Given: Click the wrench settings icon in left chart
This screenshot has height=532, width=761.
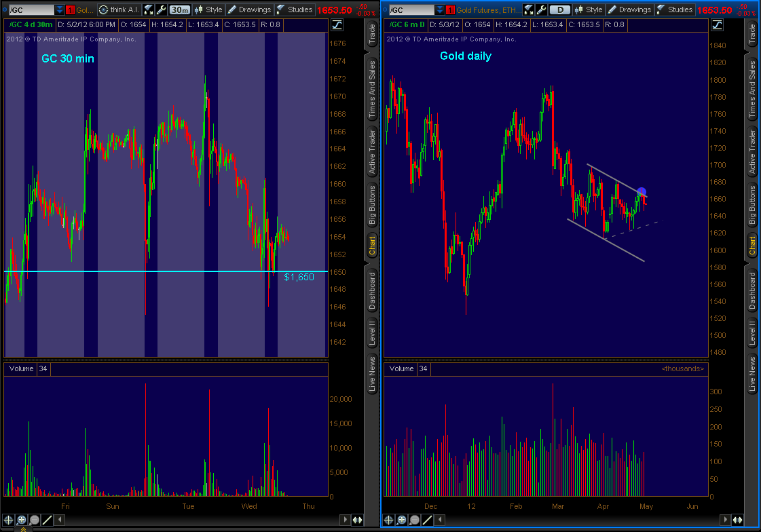Looking at the screenshot, I should click(x=160, y=9).
